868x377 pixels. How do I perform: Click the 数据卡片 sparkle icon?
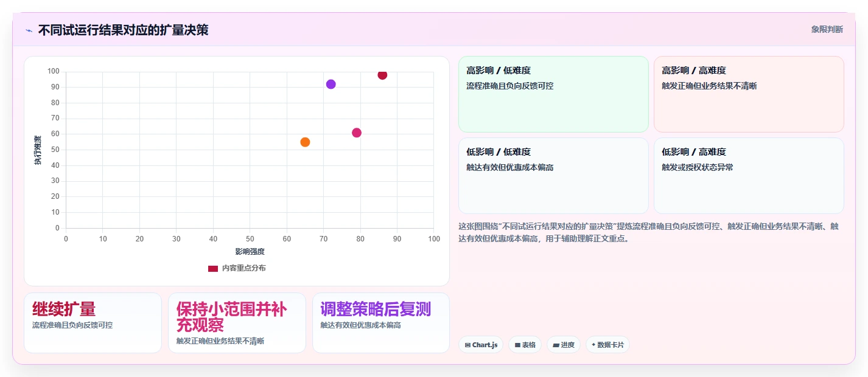tap(593, 345)
